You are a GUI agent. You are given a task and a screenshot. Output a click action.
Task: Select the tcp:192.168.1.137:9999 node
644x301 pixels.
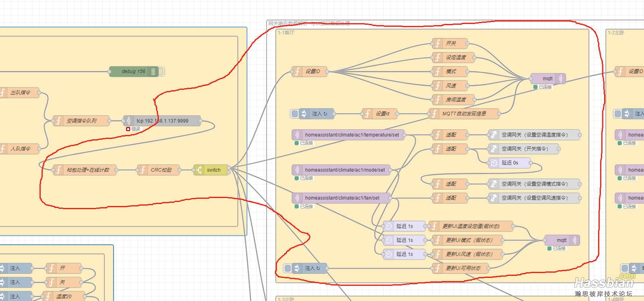point(162,121)
